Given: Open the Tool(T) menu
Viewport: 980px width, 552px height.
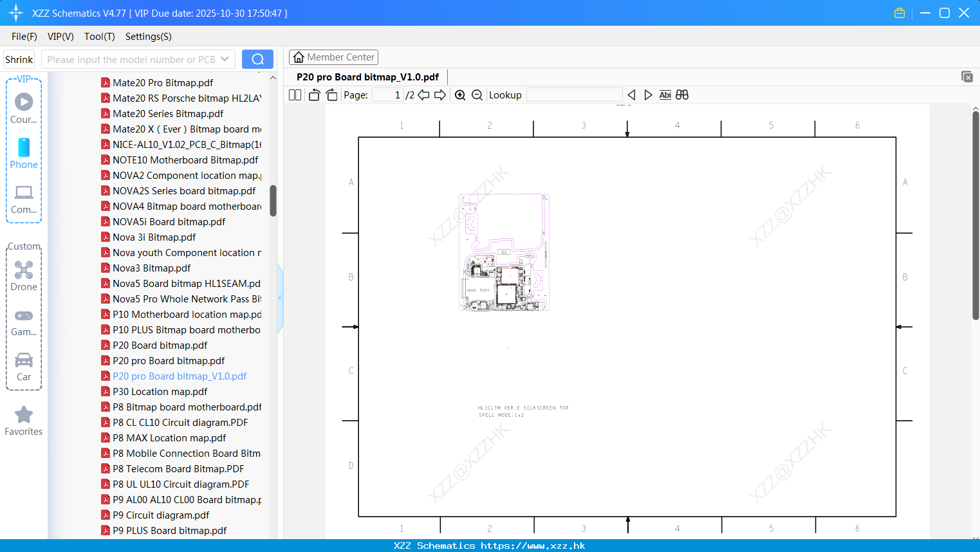Looking at the screenshot, I should [x=100, y=37].
